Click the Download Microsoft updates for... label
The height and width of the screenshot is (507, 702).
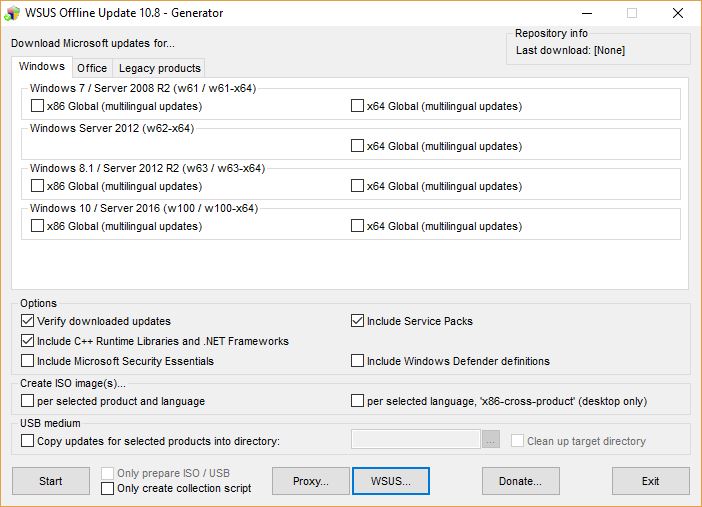pos(93,43)
